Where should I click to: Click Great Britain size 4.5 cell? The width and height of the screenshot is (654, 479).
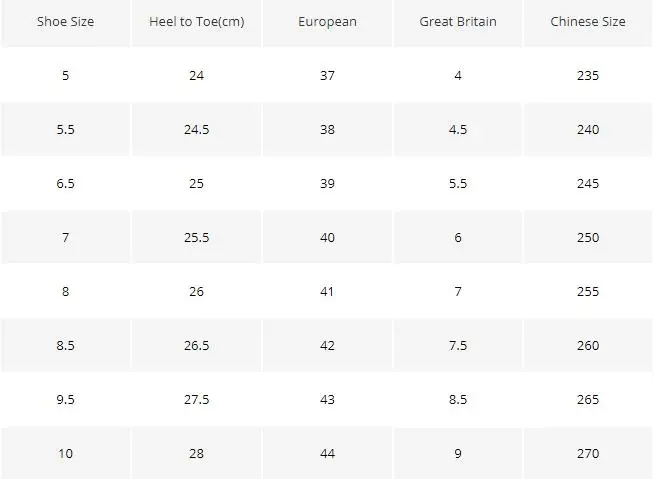pyautogui.click(x=458, y=129)
